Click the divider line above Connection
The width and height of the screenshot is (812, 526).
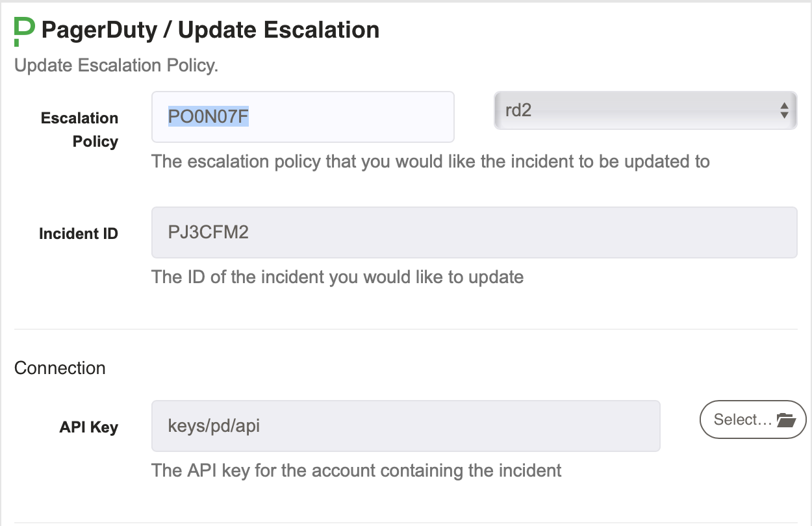pyautogui.click(x=406, y=329)
